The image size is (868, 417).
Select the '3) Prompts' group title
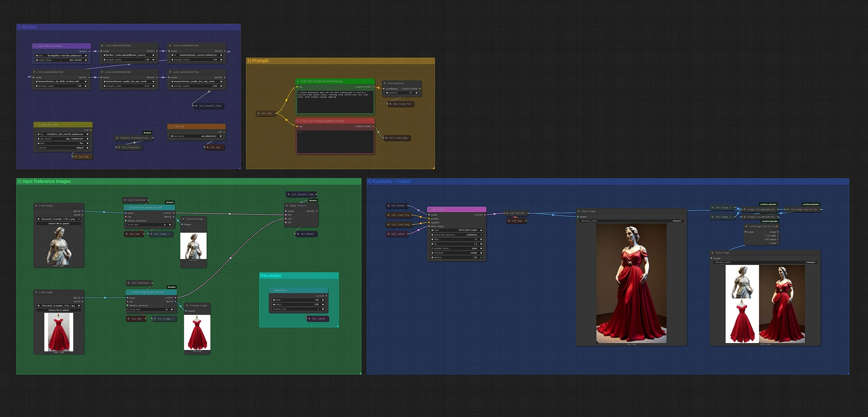click(x=258, y=61)
